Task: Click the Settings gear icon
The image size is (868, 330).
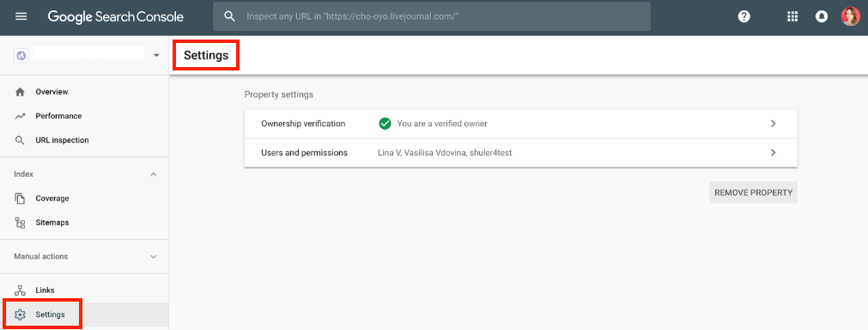Action: pyautogui.click(x=20, y=315)
